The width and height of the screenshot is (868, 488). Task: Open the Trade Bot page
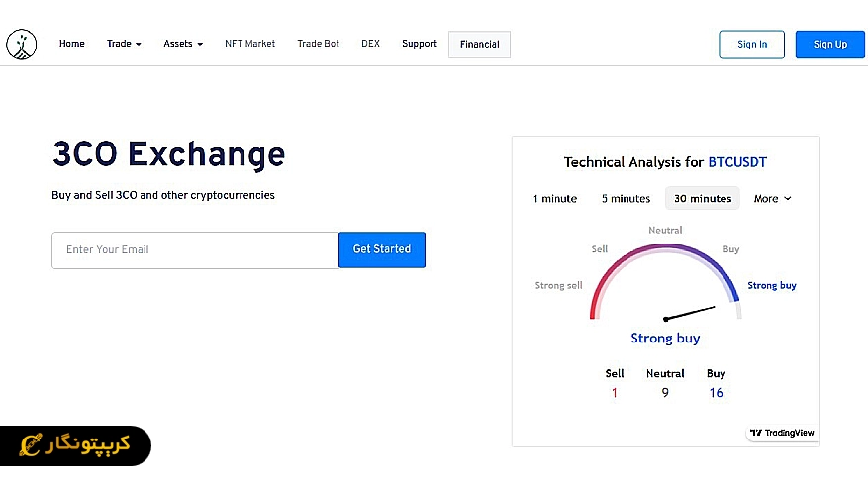[x=318, y=44]
